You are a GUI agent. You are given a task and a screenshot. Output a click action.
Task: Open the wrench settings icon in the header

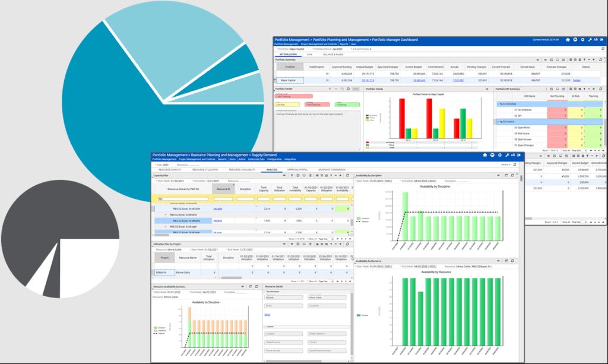[590, 40]
